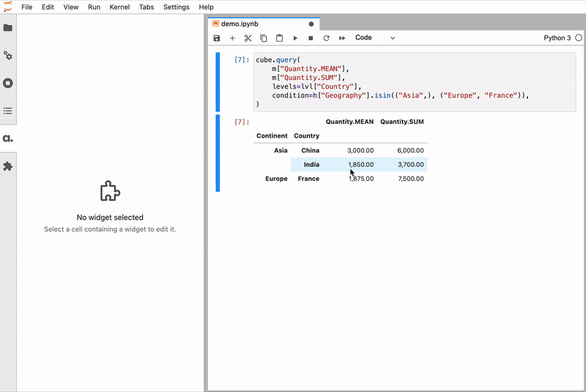The width and height of the screenshot is (586, 392).
Task: Run the selected cell
Action: click(295, 38)
